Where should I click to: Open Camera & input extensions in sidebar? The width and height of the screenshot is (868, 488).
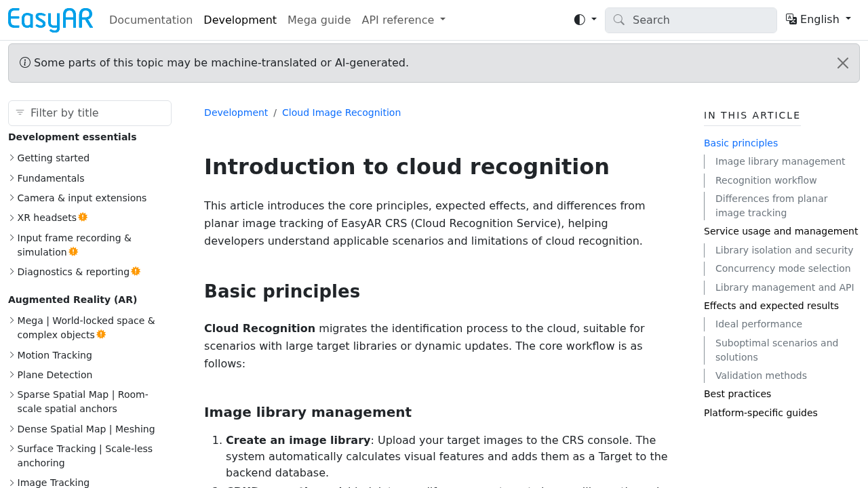[x=82, y=198]
